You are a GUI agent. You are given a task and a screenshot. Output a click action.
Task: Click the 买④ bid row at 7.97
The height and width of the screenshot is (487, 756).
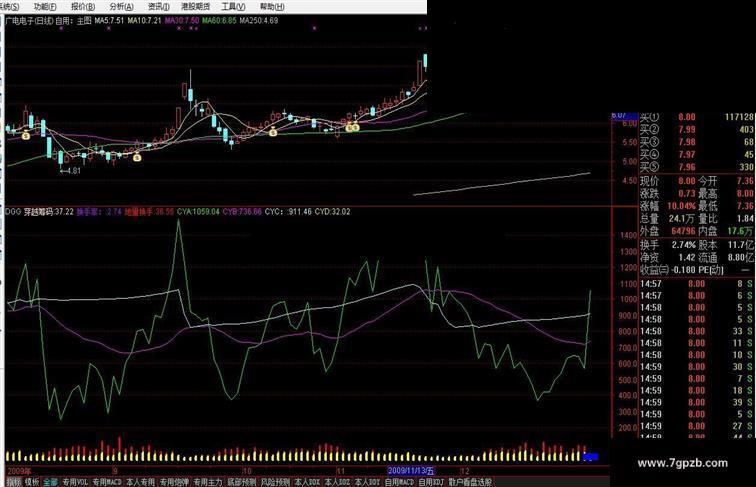(x=697, y=155)
